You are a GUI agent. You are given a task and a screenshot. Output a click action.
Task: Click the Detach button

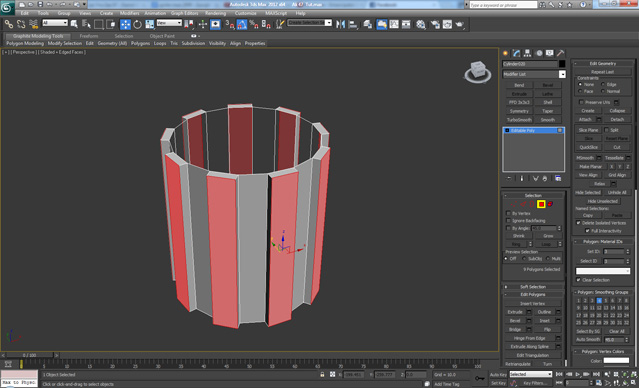coord(617,119)
